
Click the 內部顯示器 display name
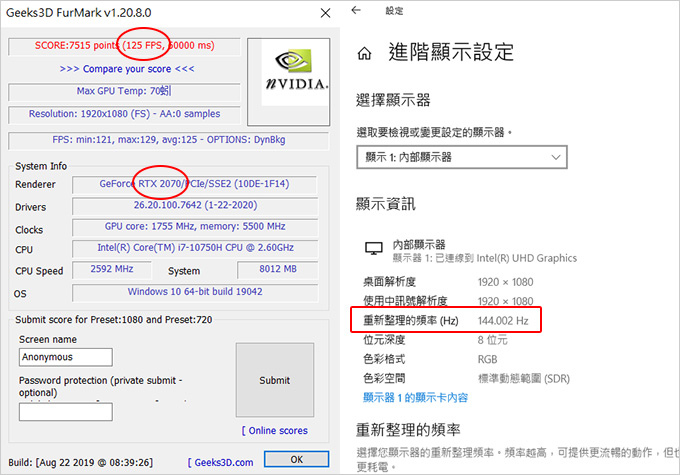[419, 244]
